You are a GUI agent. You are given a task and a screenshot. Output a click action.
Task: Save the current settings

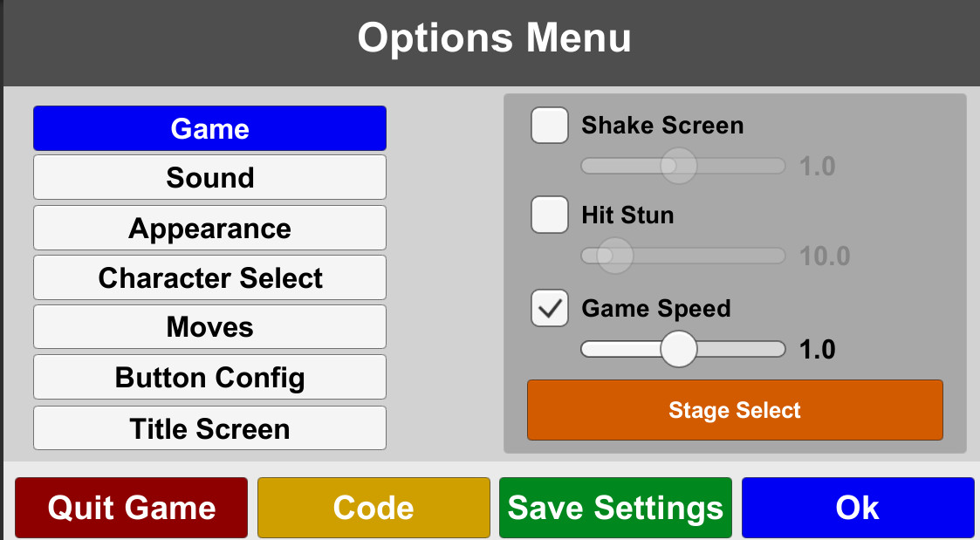pyautogui.click(x=615, y=507)
